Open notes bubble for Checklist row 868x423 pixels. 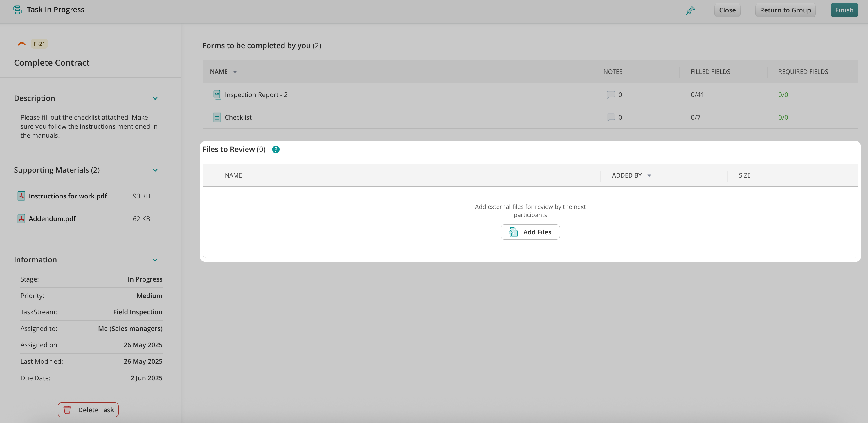pos(611,117)
